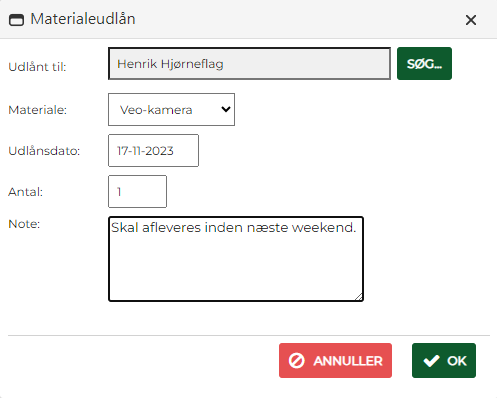This screenshot has height=398, width=497.
Task: Click the 'Note:' label
Action: [24, 224]
